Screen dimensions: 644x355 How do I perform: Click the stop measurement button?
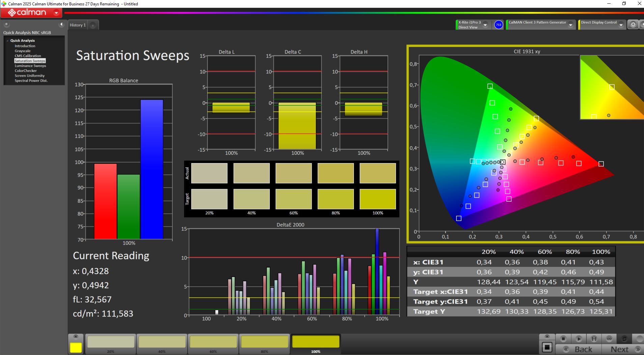tap(563, 338)
